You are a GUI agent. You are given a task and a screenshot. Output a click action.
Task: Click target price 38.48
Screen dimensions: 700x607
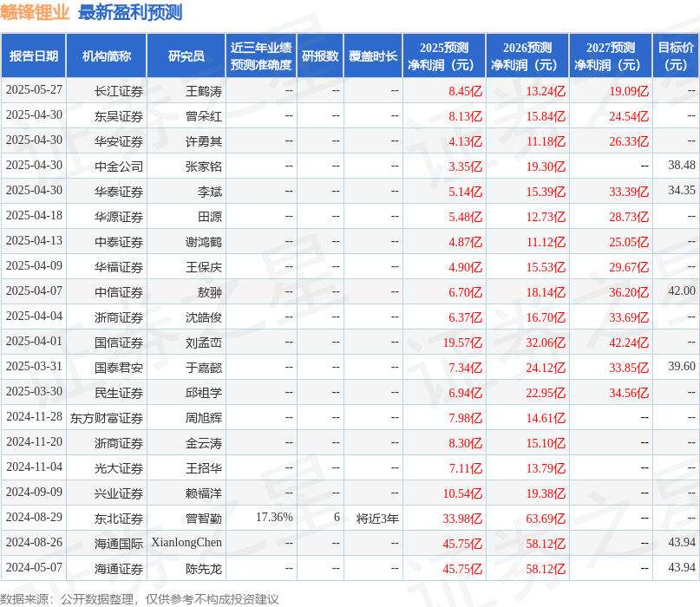[x=682, y=165]
